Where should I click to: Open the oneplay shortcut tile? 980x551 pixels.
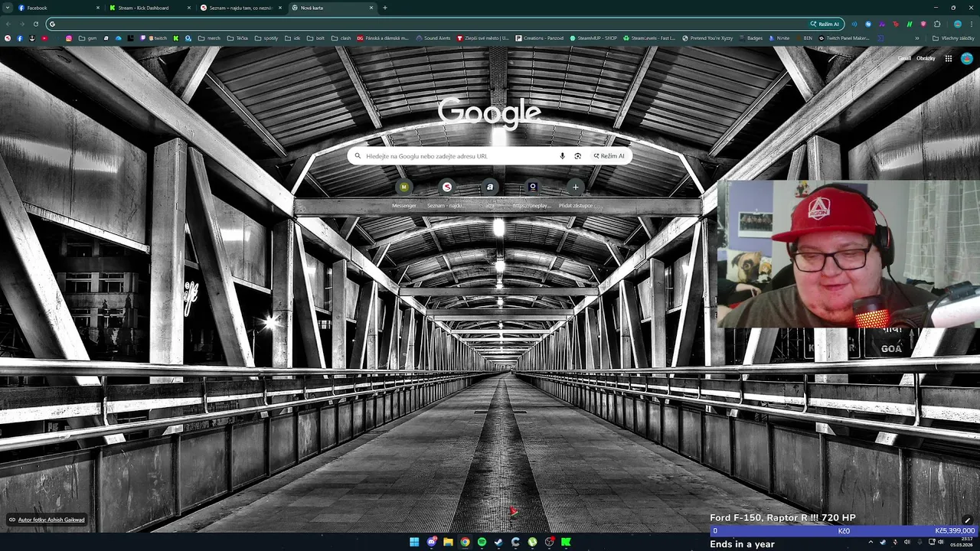(x=533, y=193)
